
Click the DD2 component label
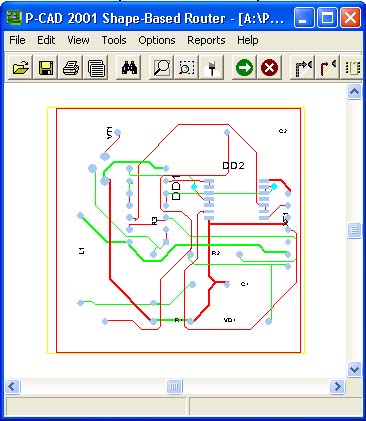click(x=233, y=166)
